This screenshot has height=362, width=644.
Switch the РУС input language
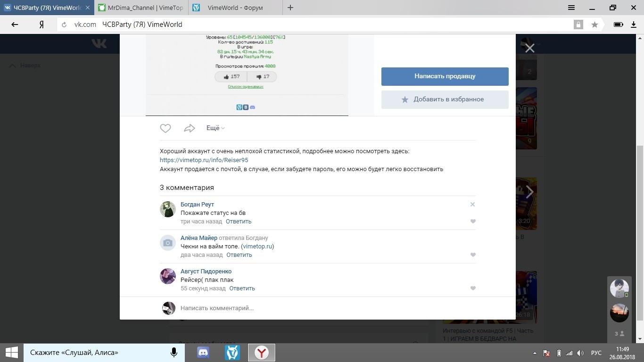[x=596, y=353]
